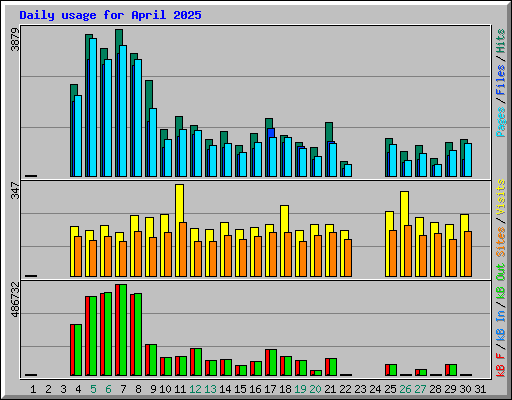Select the day 7 kB out bar
The height and width of the screenshot is (400, 512).
tap(123, 330)
